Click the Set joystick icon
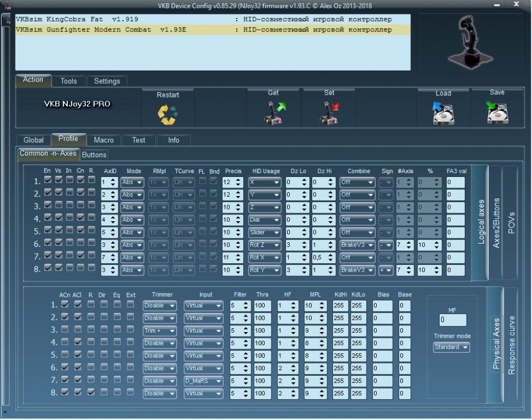The width and height of the screenshot is (532, 420). [x=330, y=113]
